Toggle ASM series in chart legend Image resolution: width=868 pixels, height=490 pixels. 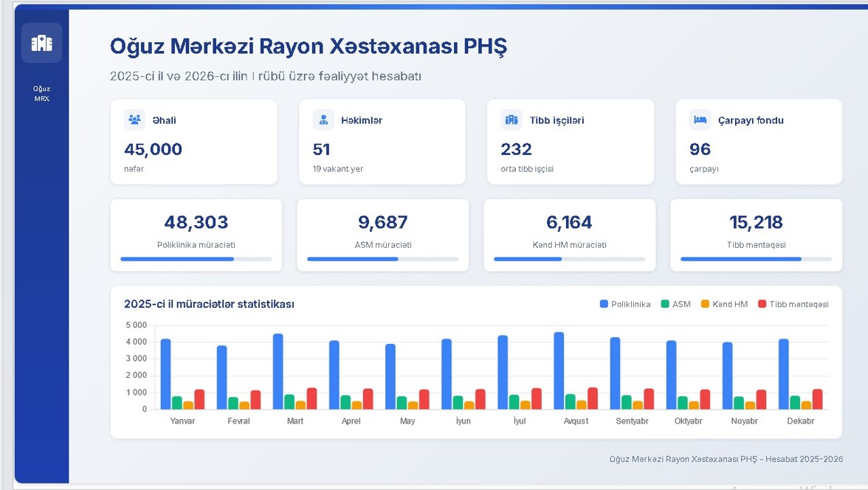tap(676, 304)
